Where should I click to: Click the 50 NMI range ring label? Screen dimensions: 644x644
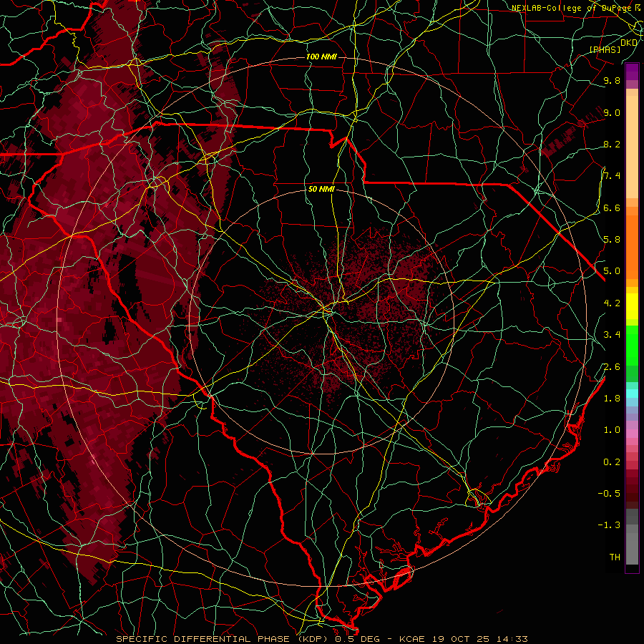click(x=321, y=189)
